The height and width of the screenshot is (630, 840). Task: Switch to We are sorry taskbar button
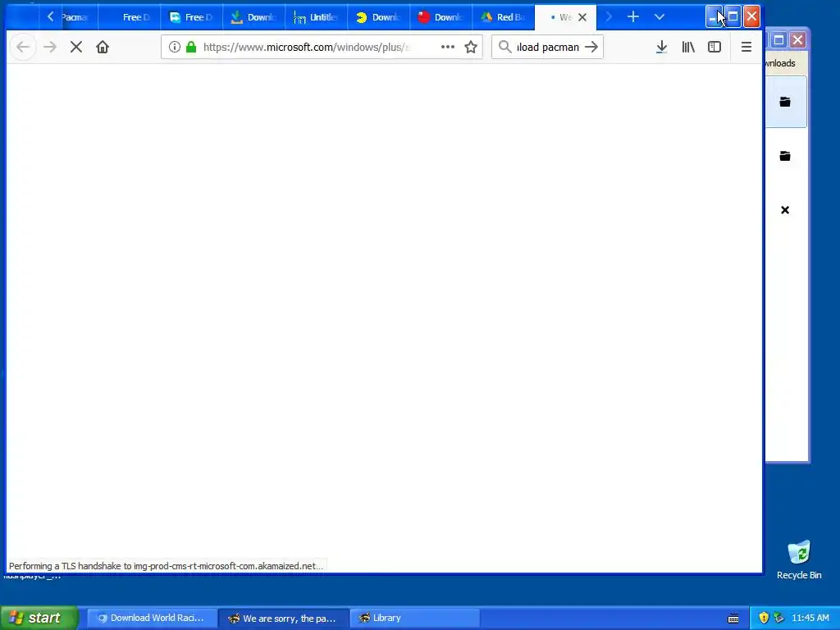[x=284, y=619]
